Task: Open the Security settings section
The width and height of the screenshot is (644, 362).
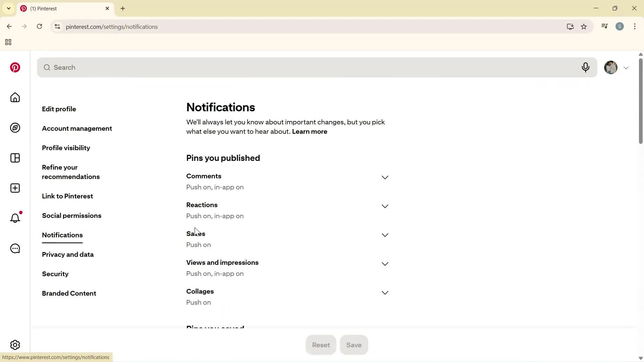Action: click(x=55, y=274)
